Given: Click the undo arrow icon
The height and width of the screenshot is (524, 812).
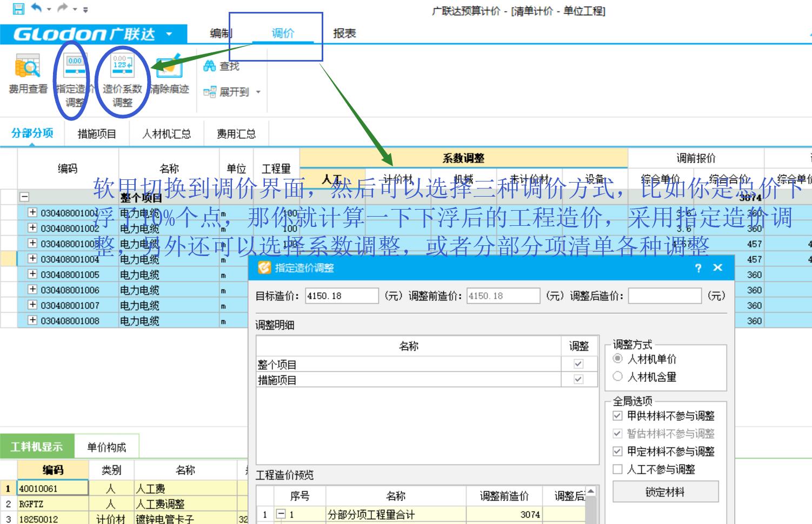Looking at the screenshot, I should tap(36, 8).
